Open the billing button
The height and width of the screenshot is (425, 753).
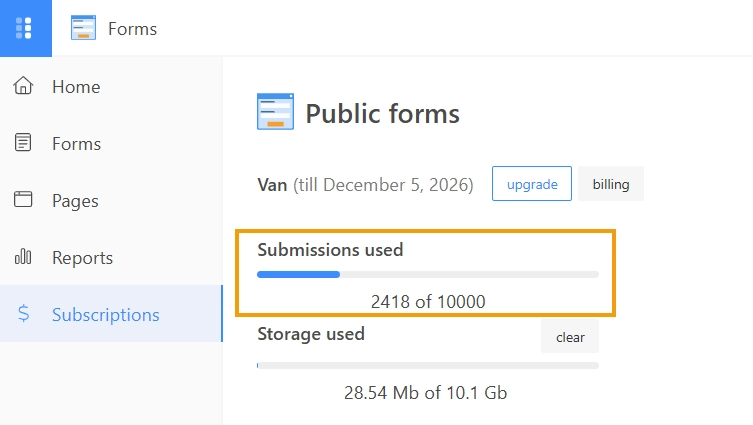tap(610, 184)
